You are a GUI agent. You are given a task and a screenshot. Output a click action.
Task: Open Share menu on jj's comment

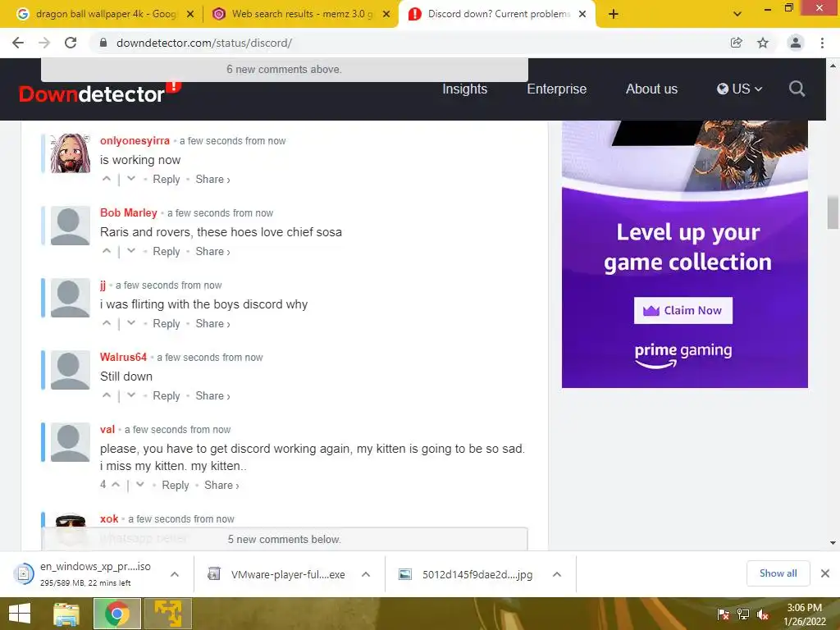point(212,324)
